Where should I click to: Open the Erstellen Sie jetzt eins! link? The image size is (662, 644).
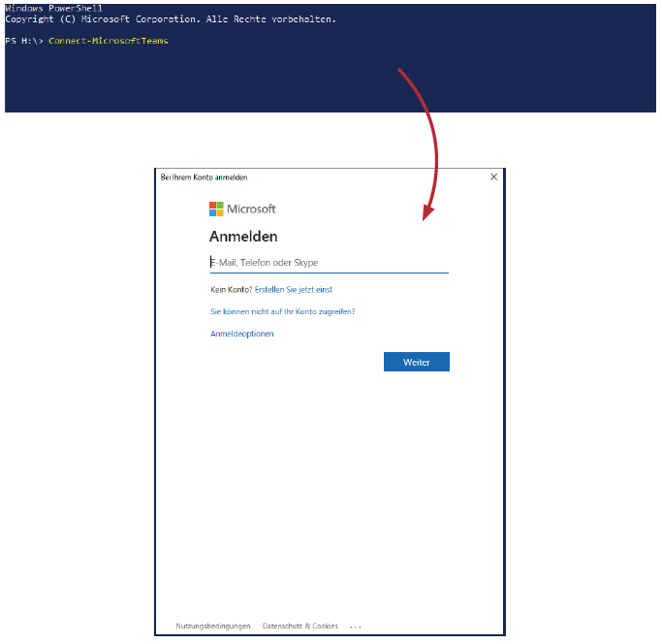[294, 289]
